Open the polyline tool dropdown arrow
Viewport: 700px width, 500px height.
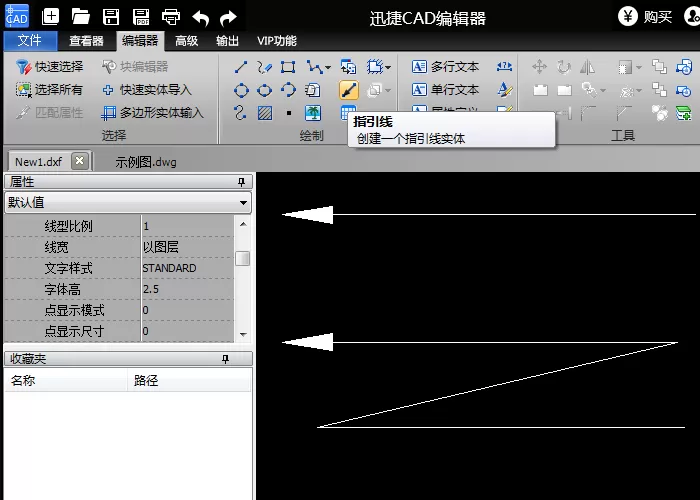[328, 67]
